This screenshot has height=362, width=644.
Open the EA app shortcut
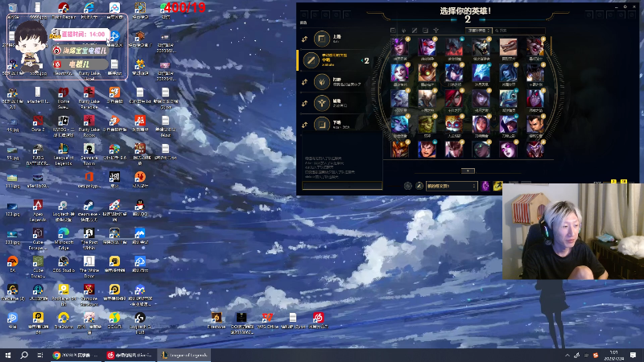(x=13, y=265)
